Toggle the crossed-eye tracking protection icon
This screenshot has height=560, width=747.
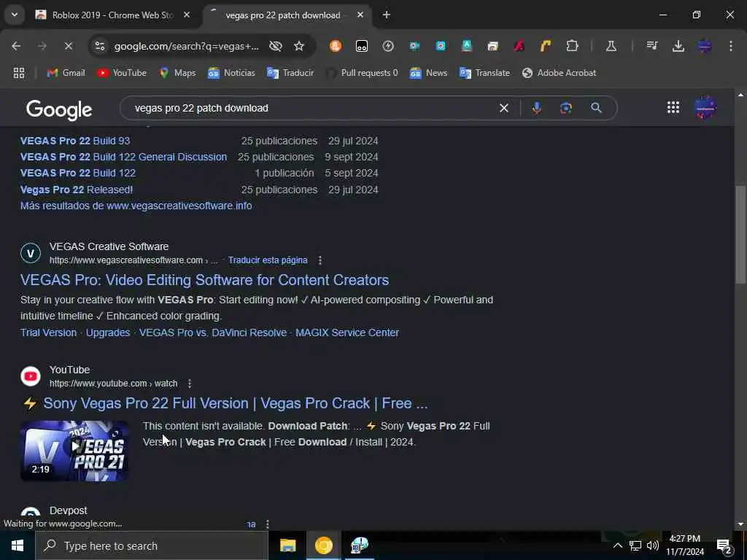pyautogui.click(x=275, y=46)
